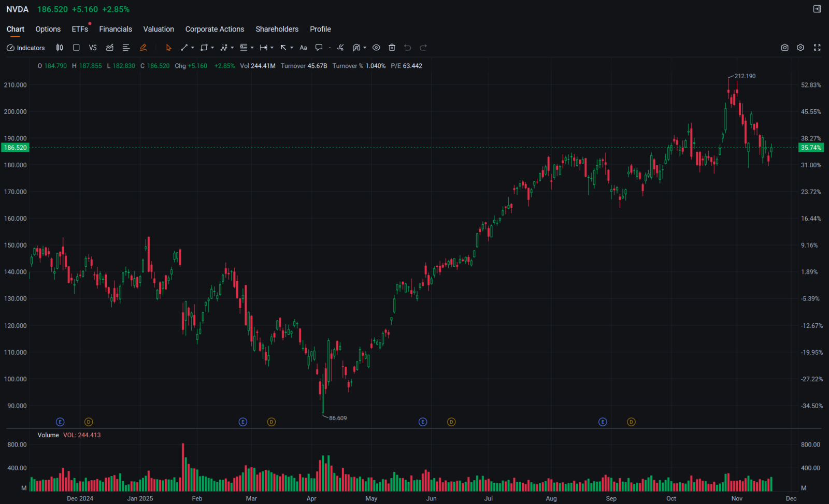
Task: Select the eraser tool icon
Action: [x=340, y=48]
